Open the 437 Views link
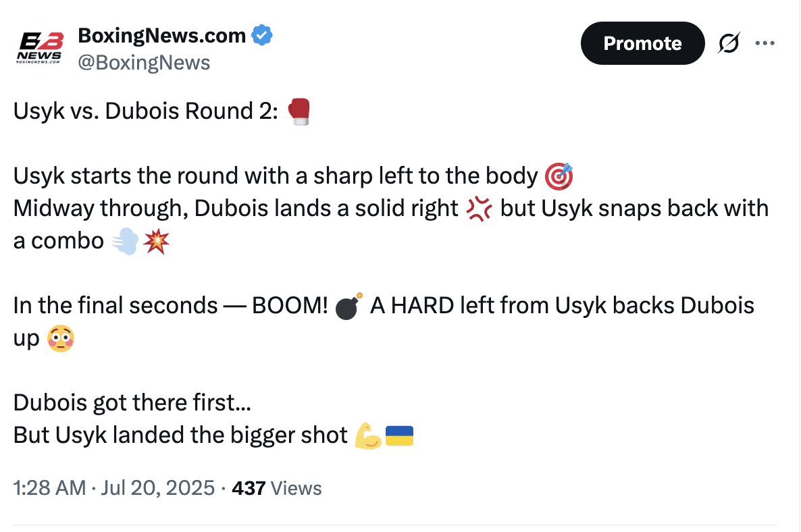 [x=278, y=487]
